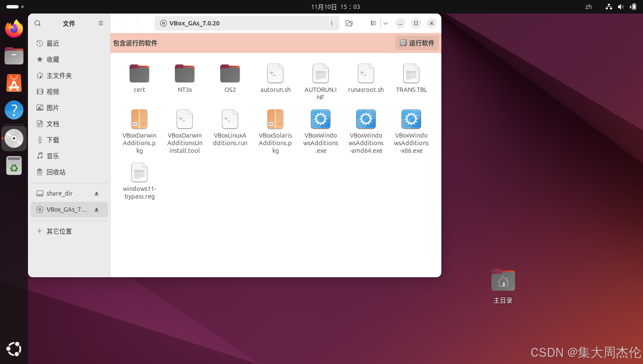The width and height of the screenshot is (643, 364).
Task: Select VBoxLinuxAdditions.run file
Action: pyautogui.click(x=230, y=128)
